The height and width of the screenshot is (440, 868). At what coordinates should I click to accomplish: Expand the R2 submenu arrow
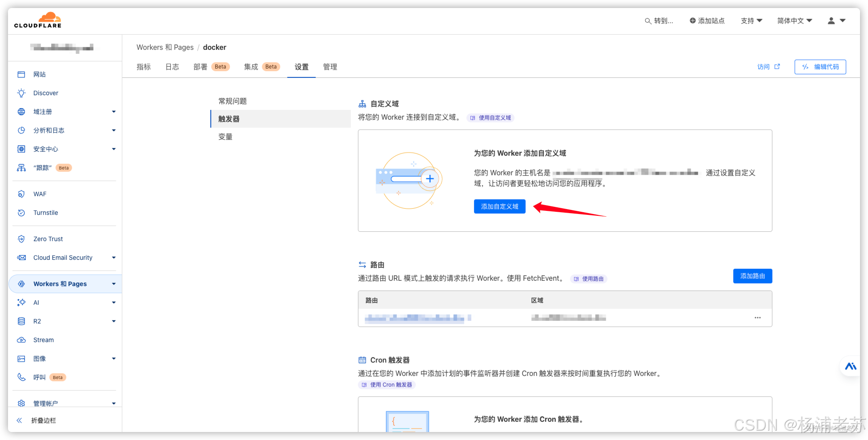pyautogui.click(x=114, y=321)
